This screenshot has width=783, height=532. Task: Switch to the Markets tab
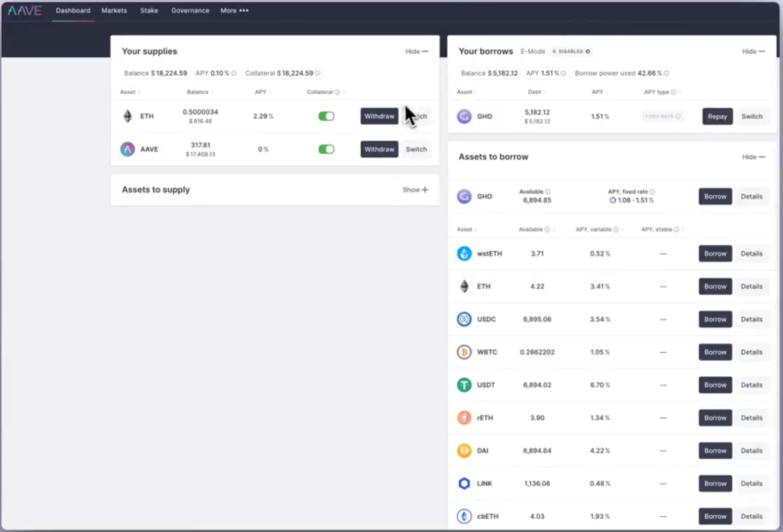tap(114, 10)
